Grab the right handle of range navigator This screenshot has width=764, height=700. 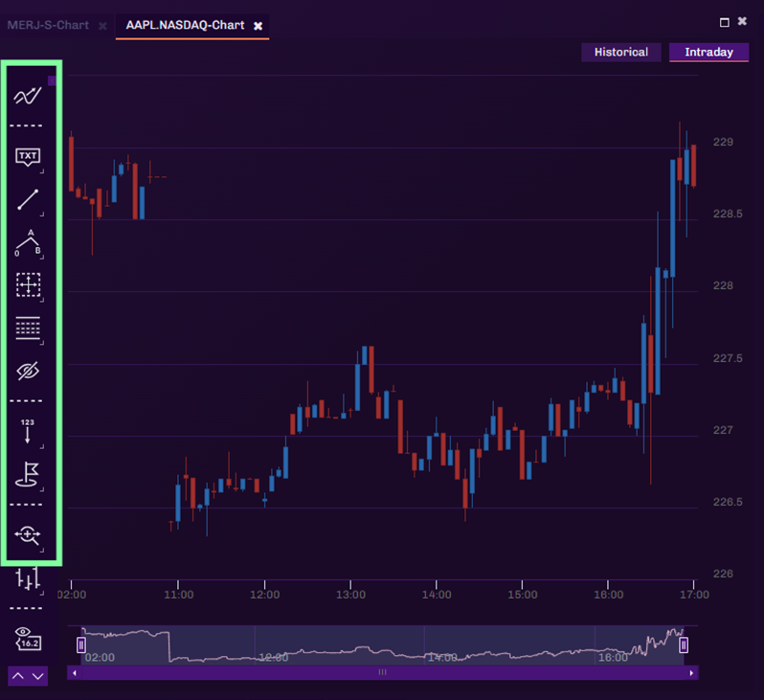click(x=684, y=645)
